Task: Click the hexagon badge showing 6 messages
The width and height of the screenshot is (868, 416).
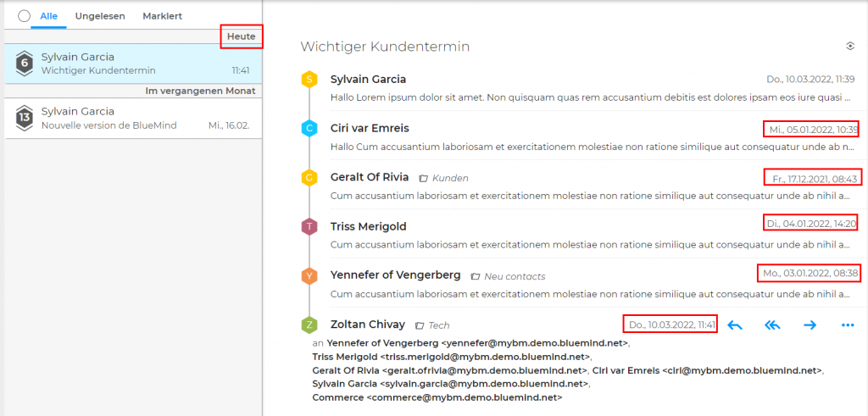Action: coord(25,63)
